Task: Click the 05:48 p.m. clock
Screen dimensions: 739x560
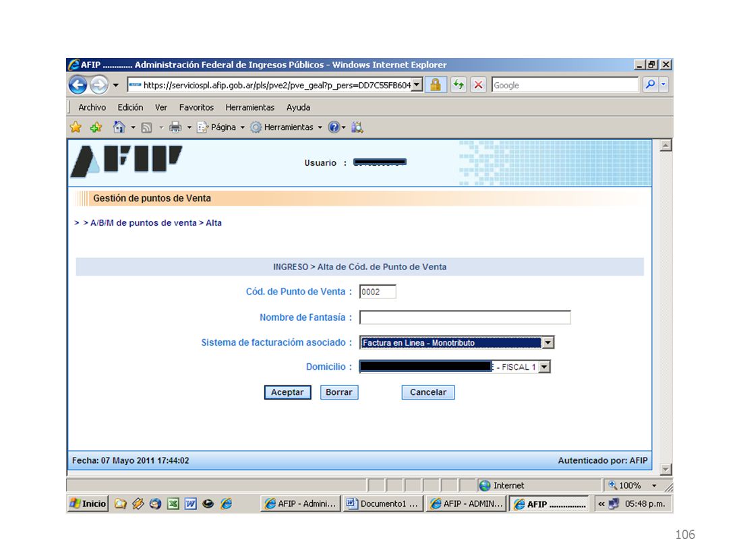Action: (x=645, y=503)
